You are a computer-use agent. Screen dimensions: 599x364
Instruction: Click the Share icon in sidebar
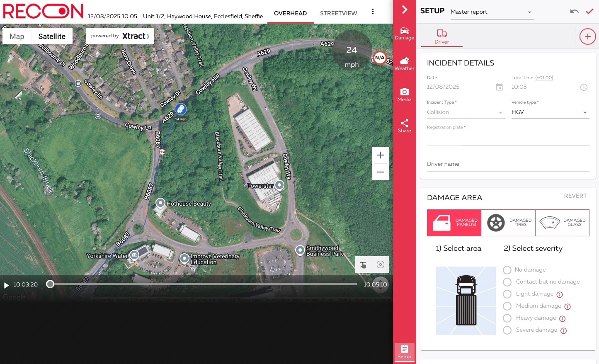coord(404,126)
